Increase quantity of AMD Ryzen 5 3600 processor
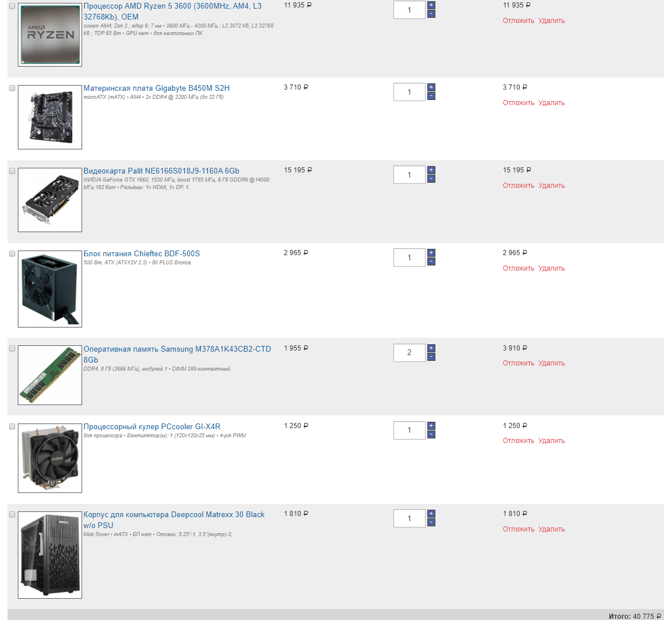 [431, 5]
